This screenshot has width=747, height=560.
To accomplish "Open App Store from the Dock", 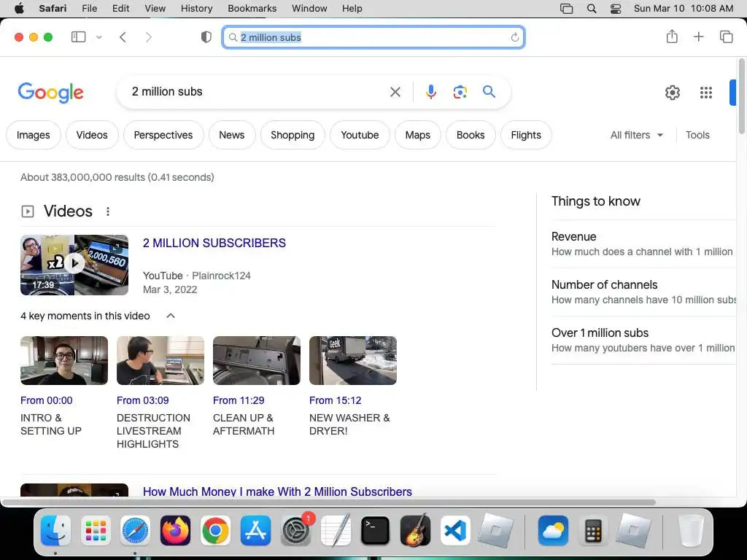I will pos(255,531).
